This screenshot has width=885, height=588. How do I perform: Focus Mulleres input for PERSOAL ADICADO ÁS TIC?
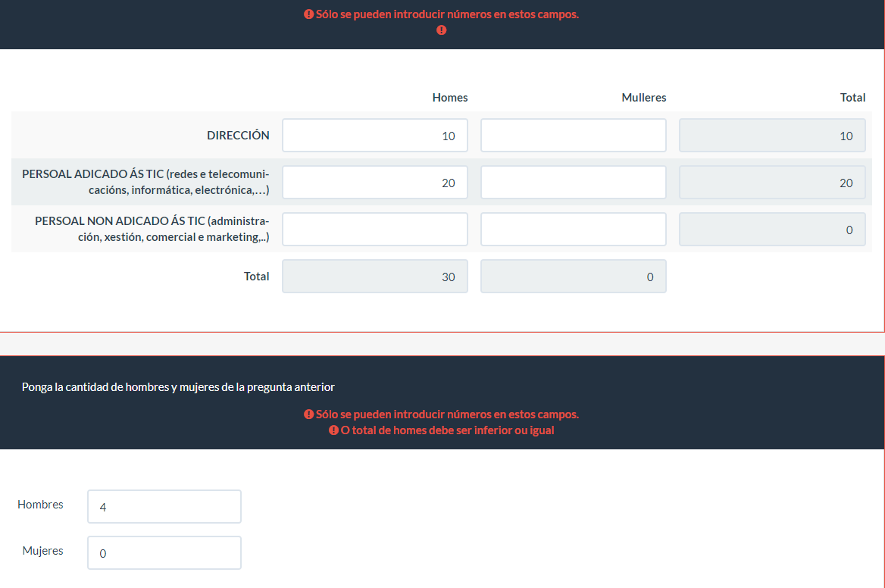573,183
